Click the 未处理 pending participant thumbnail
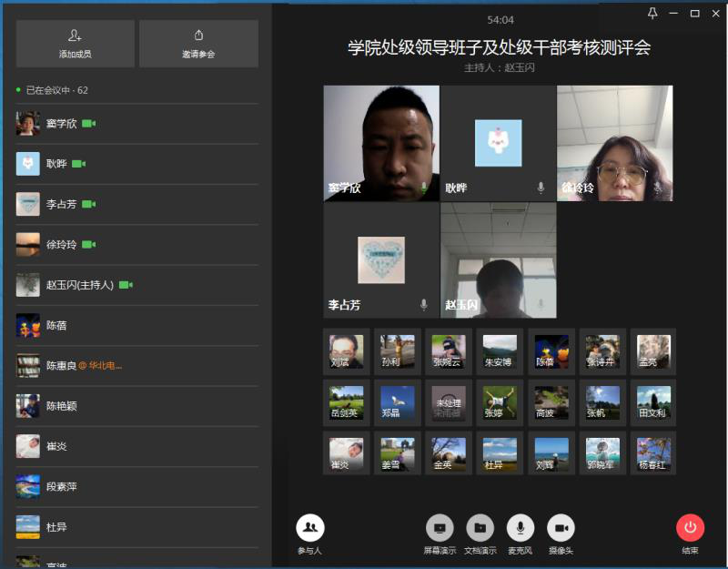 click(449, 402)
